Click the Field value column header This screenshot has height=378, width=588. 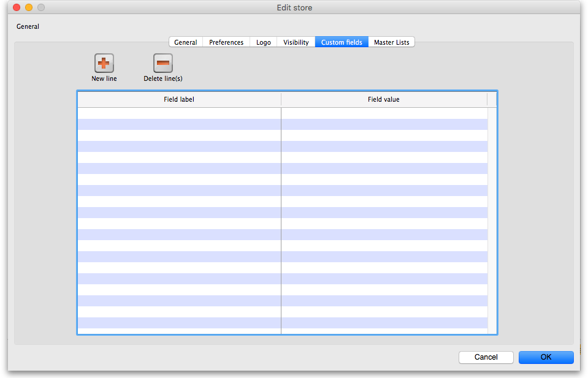point(384,99)
